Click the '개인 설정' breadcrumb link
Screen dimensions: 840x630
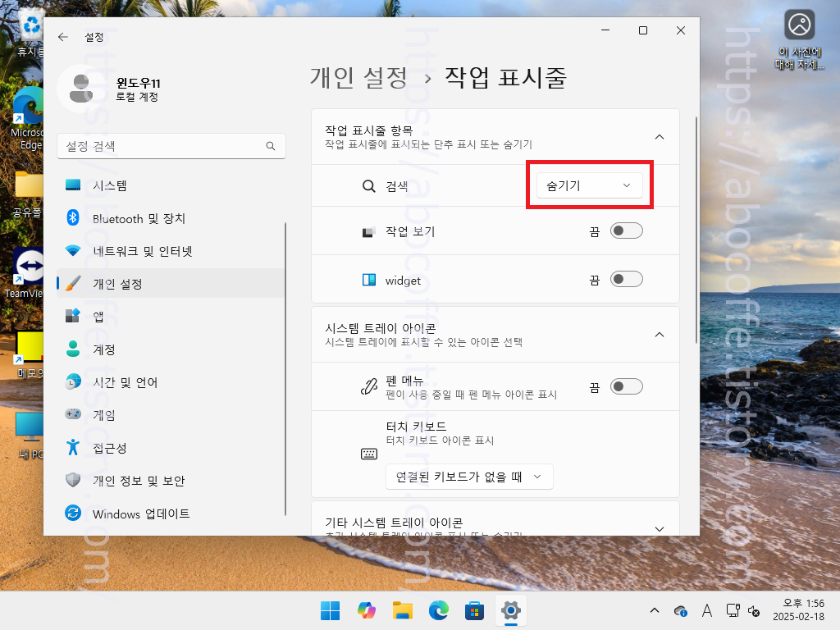point(358,77)
